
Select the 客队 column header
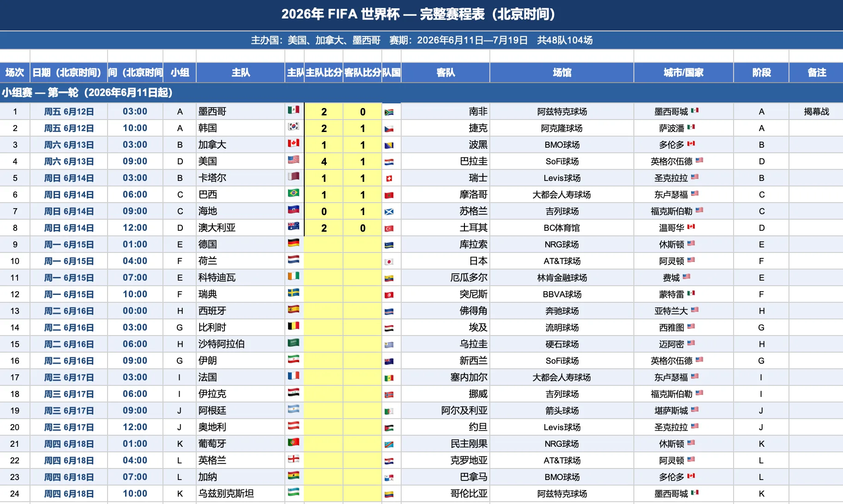(x=446, y=72)
